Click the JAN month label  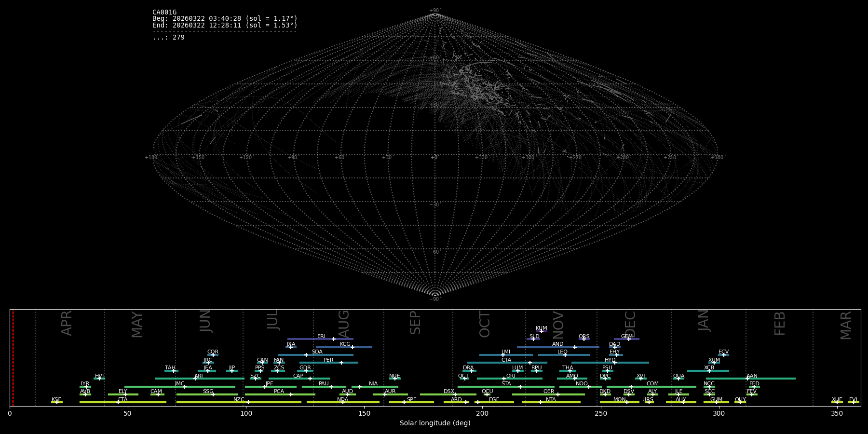(704, 320)
